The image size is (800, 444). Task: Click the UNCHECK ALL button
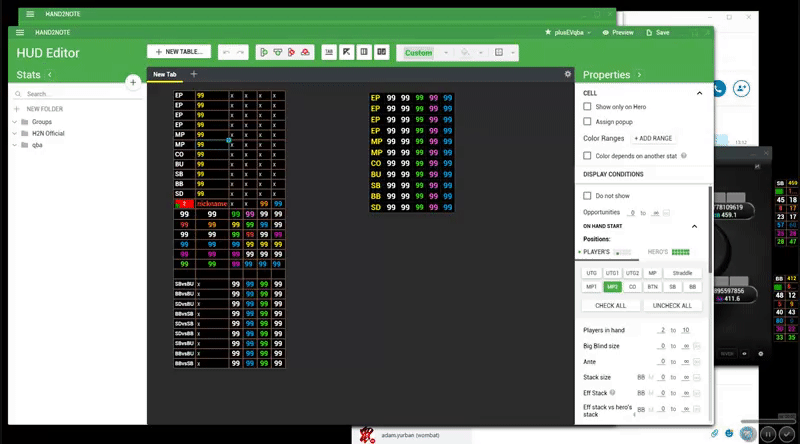click(x=672, y=305)
